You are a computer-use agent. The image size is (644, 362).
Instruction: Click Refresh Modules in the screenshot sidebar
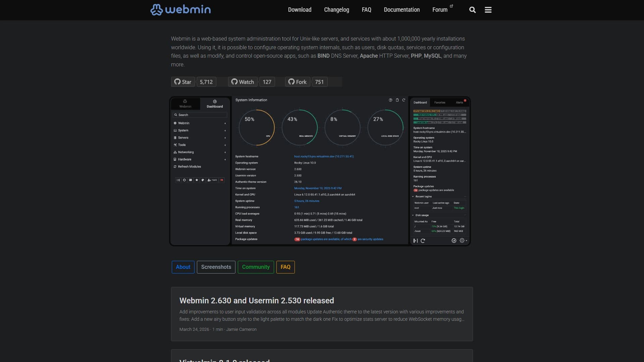click(x=187, y=167)
